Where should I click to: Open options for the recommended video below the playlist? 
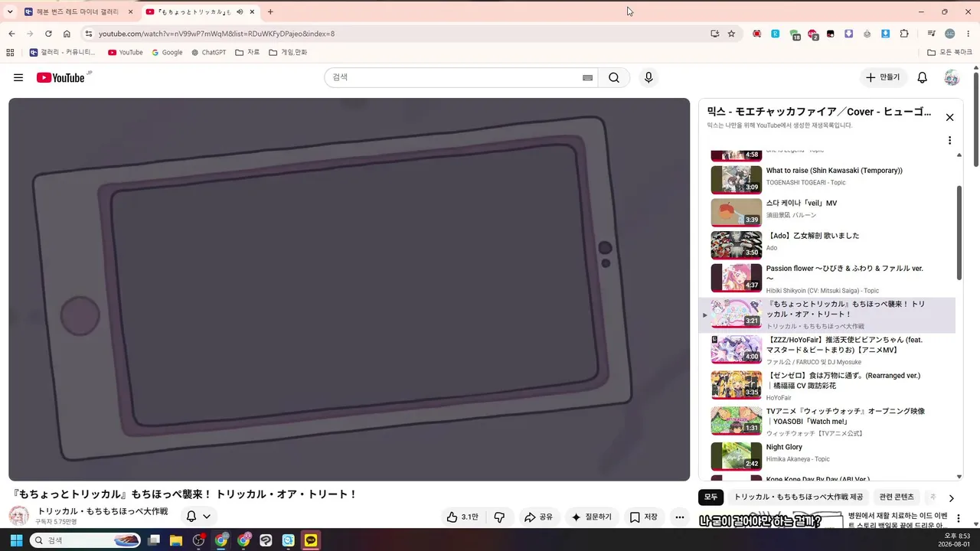pyautogui.click(x=958, y=519)
